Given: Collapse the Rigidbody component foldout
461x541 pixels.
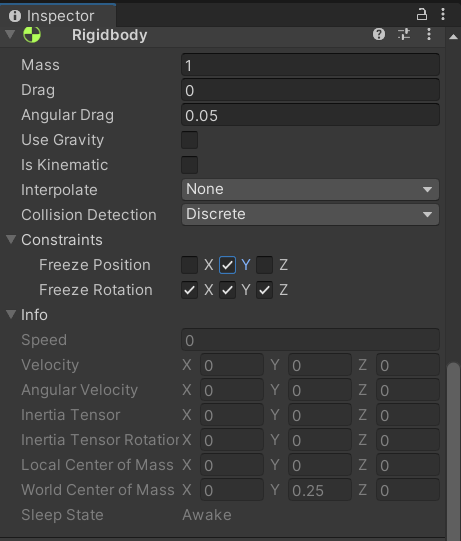Looking at the screenshot, I should tap(10, 34).
